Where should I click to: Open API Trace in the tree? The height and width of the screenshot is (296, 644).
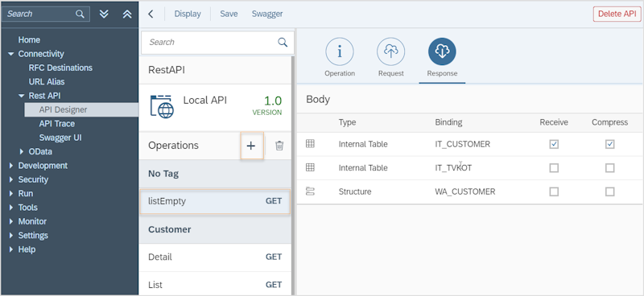click(x=57, y=124)
